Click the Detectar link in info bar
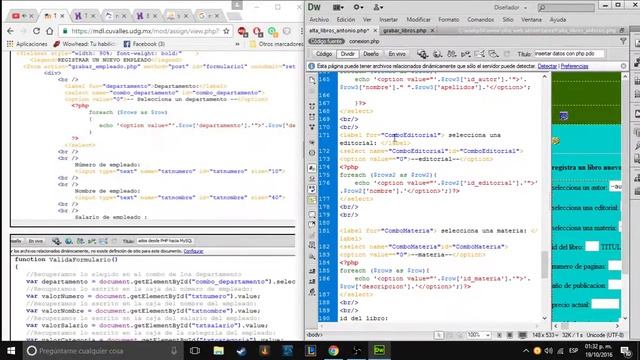This screenshot has height=360, width=640. coord(547,66)
